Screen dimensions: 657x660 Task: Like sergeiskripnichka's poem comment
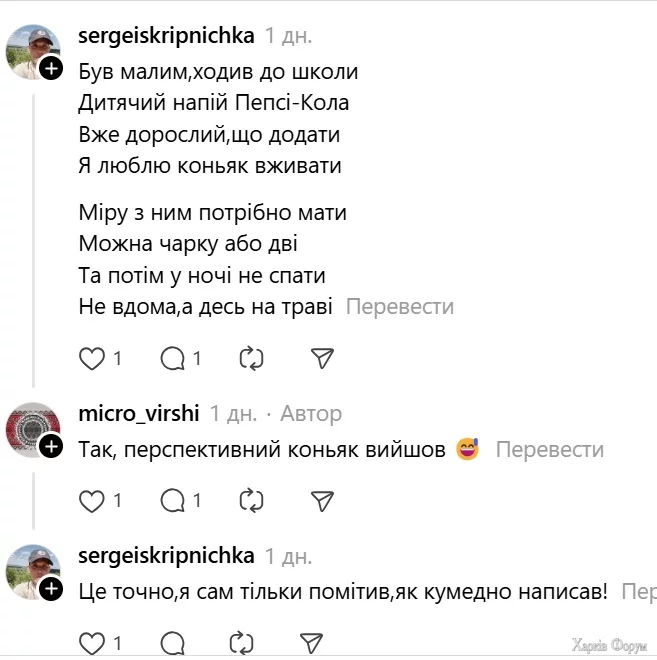92,358
